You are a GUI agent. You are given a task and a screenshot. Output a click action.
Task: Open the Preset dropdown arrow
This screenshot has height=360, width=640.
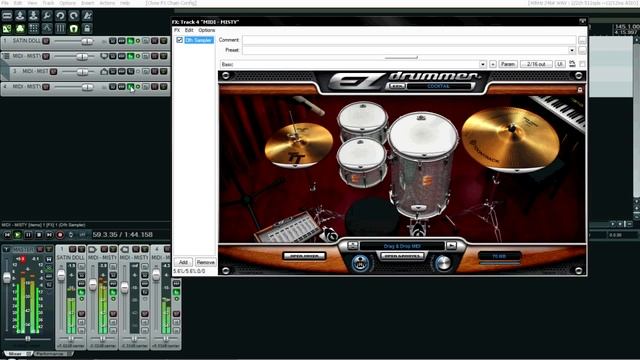[572, 50]
